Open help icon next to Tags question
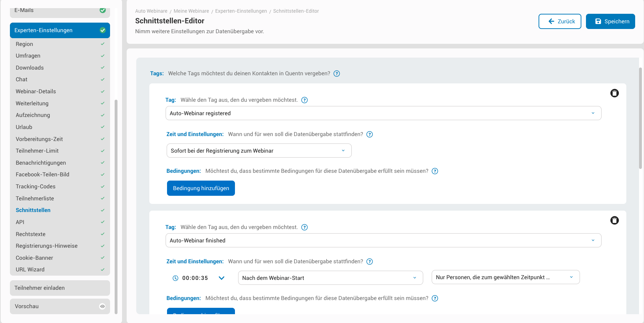This screenshot has height=323, width=644. (337, 74)
